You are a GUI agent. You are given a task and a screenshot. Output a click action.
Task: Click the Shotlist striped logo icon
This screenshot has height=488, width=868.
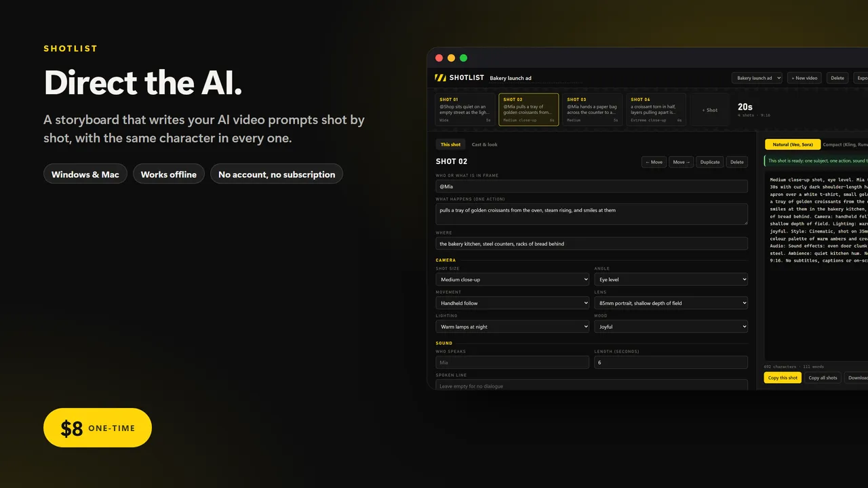coord(441,78)
